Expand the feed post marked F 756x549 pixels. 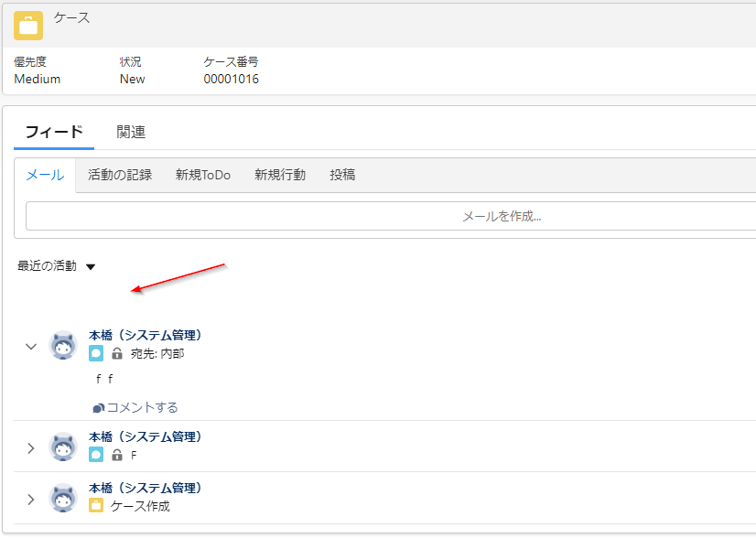pyautogui.click(x=31, y=448)
